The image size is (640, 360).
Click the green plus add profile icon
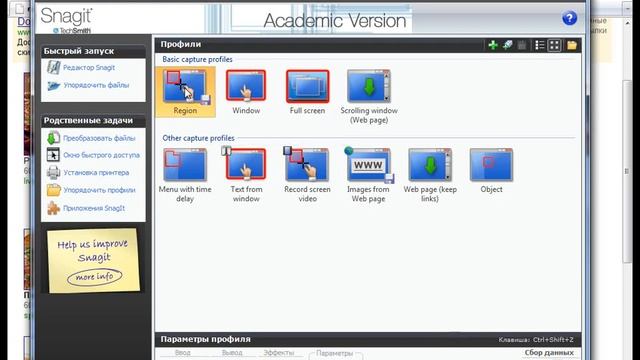pos(493,45)
